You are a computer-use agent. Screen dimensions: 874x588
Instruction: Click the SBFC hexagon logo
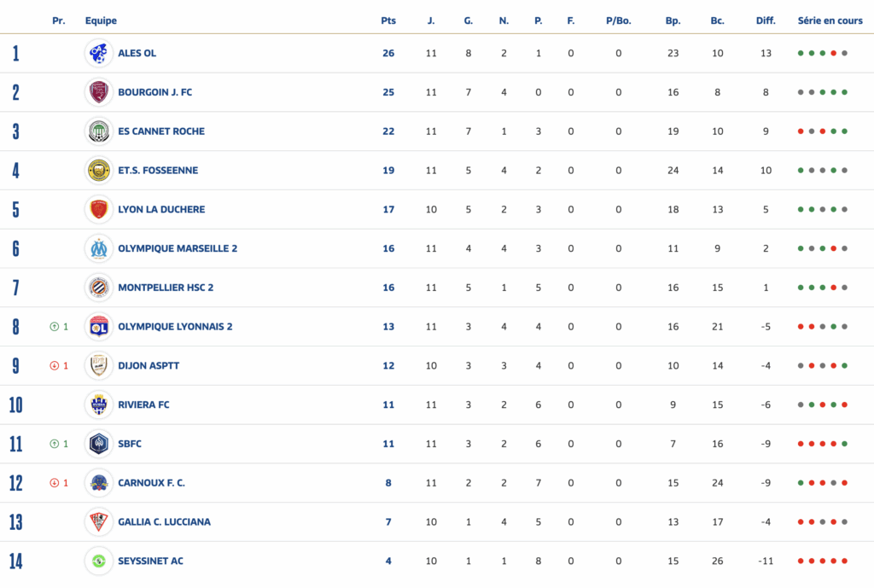[99, 444]
